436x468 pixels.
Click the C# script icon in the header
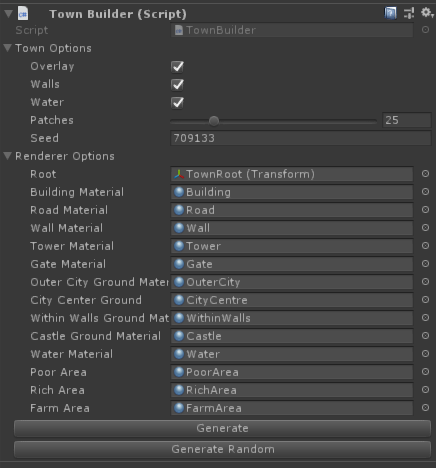(x=23, y=14)
